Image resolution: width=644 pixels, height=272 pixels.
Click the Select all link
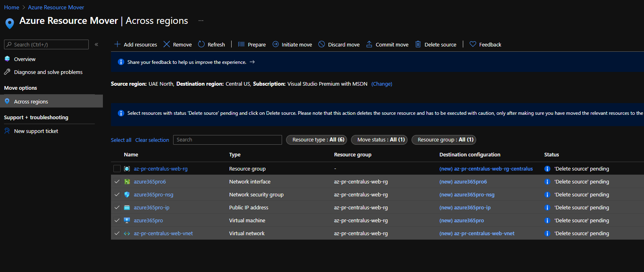pos(121,140)
